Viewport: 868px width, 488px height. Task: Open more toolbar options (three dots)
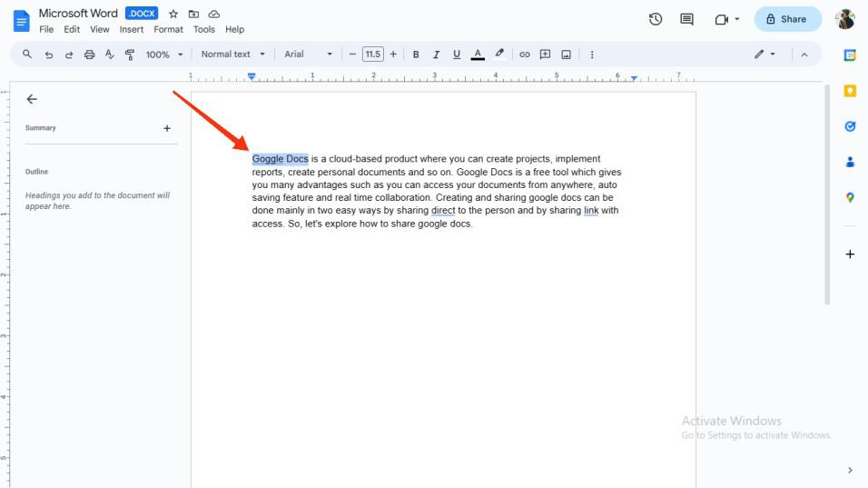pos(592,55)
